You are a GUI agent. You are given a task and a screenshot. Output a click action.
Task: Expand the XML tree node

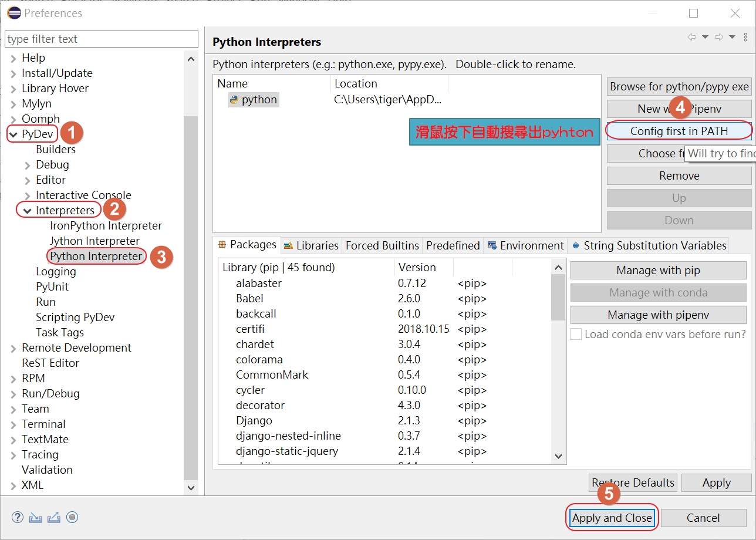pos(14,485)
